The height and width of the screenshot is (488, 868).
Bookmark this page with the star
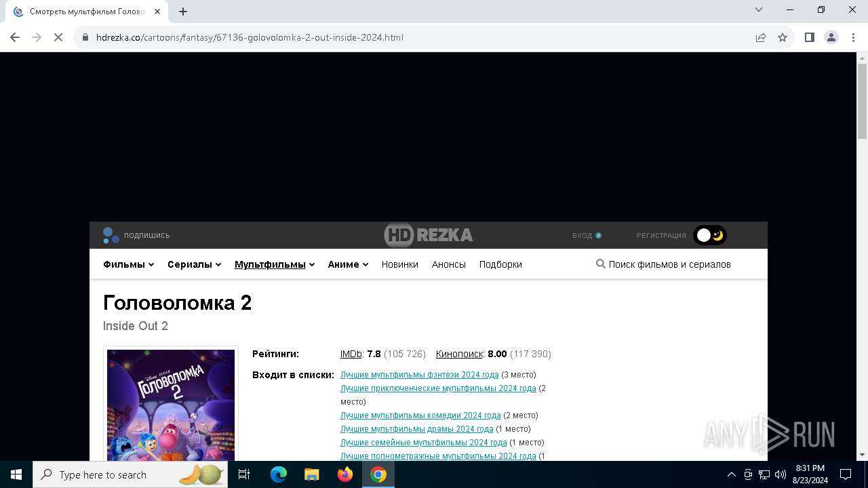pyautogui.click(x=783, y=37)
